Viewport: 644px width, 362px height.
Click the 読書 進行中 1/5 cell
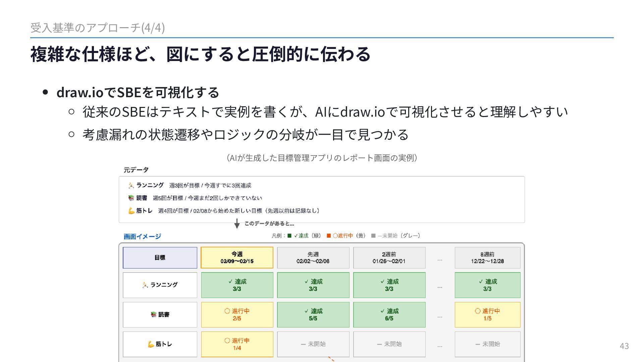(487, 315)
